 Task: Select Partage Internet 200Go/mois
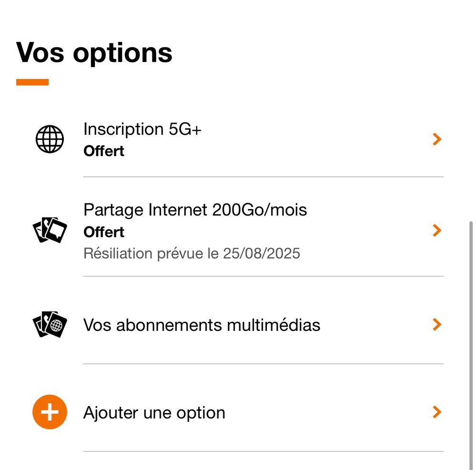pos(195,210)
